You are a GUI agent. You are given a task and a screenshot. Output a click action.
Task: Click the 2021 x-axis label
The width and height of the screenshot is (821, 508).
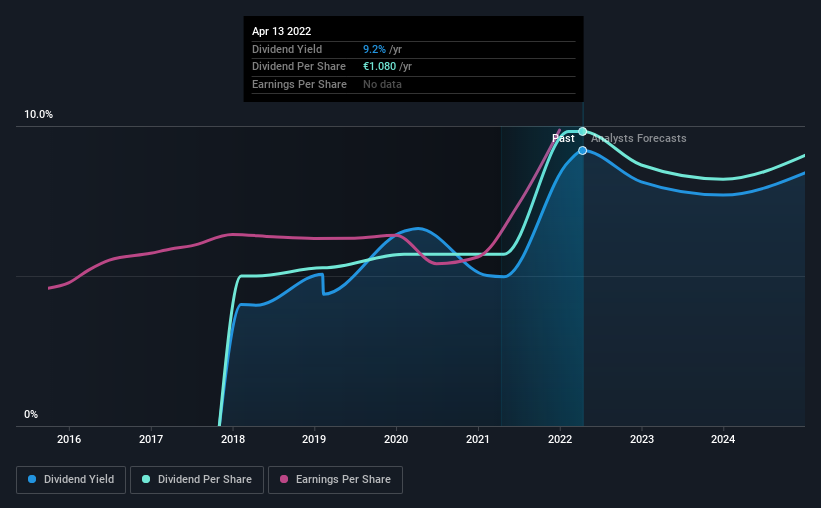point(478,439)
